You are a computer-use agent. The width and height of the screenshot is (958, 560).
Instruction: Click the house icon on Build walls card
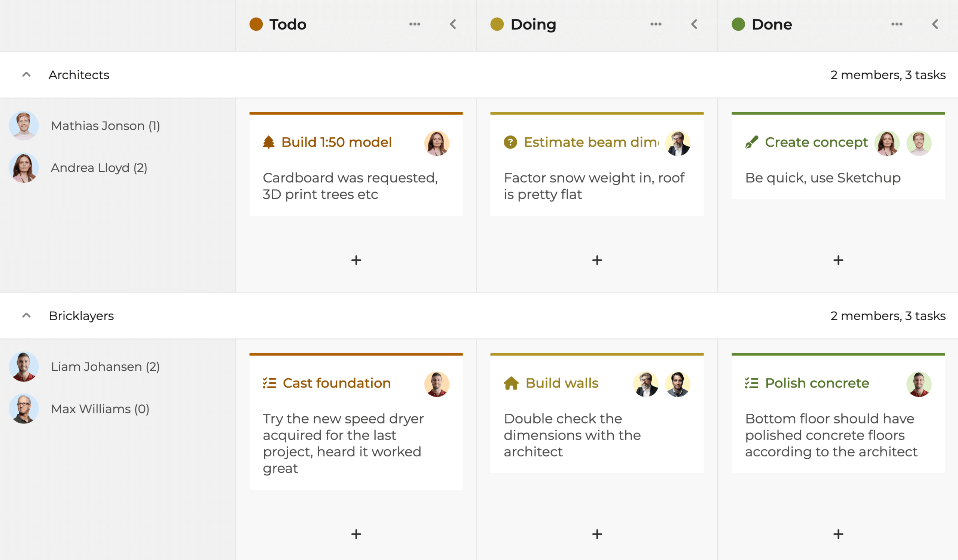[511, 383]
